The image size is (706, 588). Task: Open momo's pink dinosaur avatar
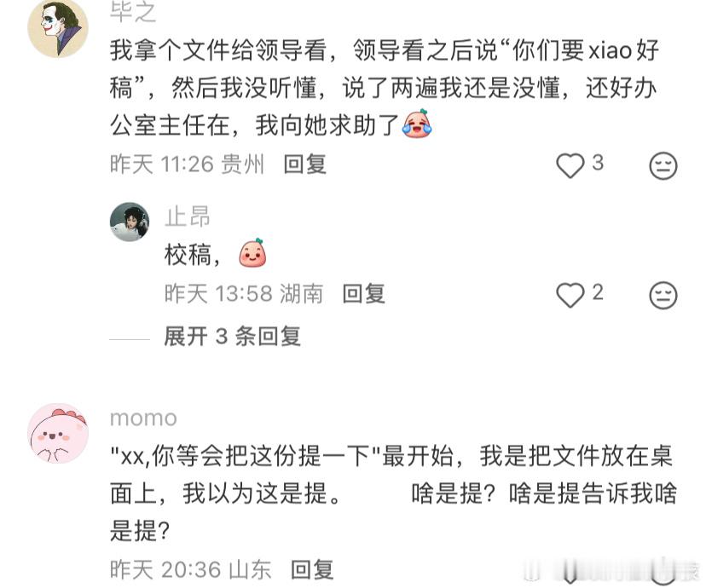(x=58, y=433)
